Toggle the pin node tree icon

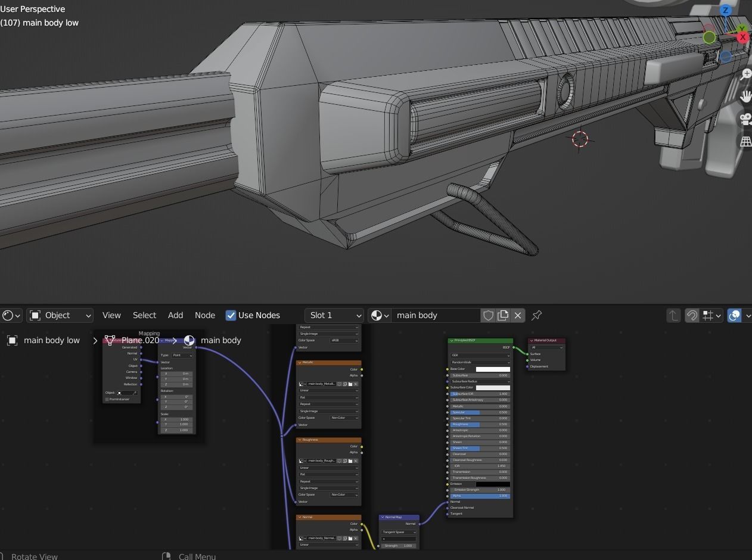pos(536,315)
